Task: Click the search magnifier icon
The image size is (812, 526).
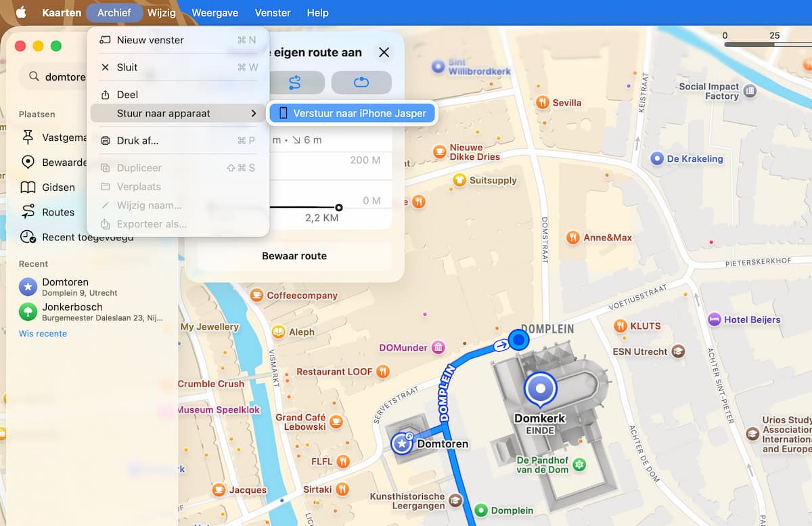Action: click(33, 76)
